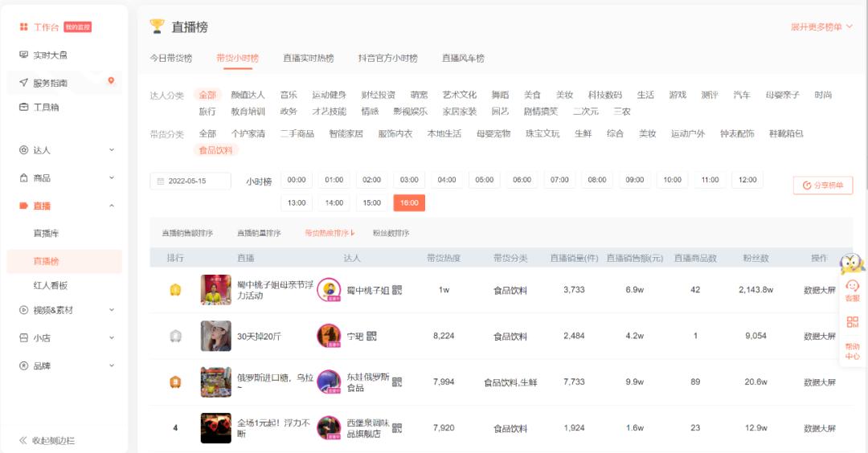Expand the 视频&素材 menu chevron
This screenshot has width=868, height=453.
(112, 310)
